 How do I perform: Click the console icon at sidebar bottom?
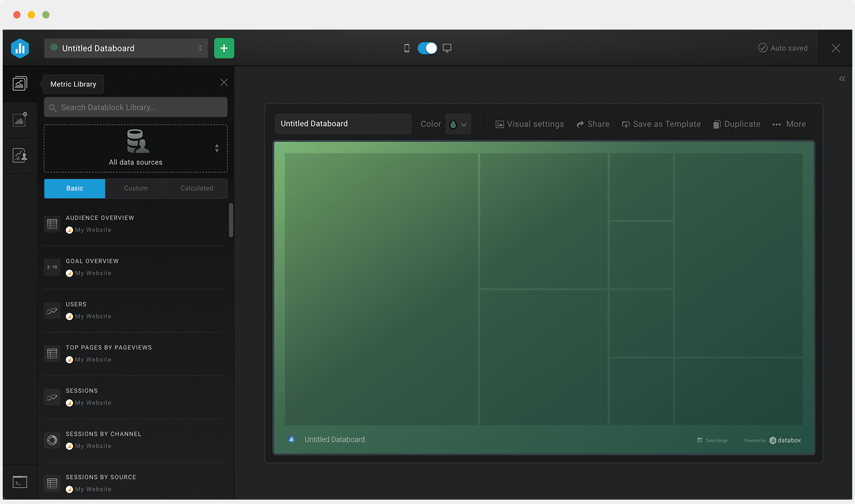[20, 482]
